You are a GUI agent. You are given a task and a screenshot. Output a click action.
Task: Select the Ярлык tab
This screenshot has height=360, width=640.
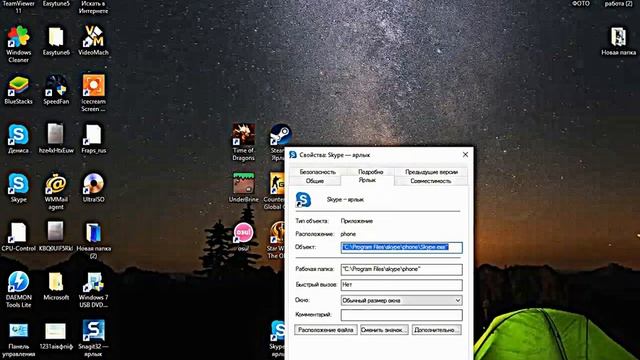pyautogui.click(x=367, y=180)
